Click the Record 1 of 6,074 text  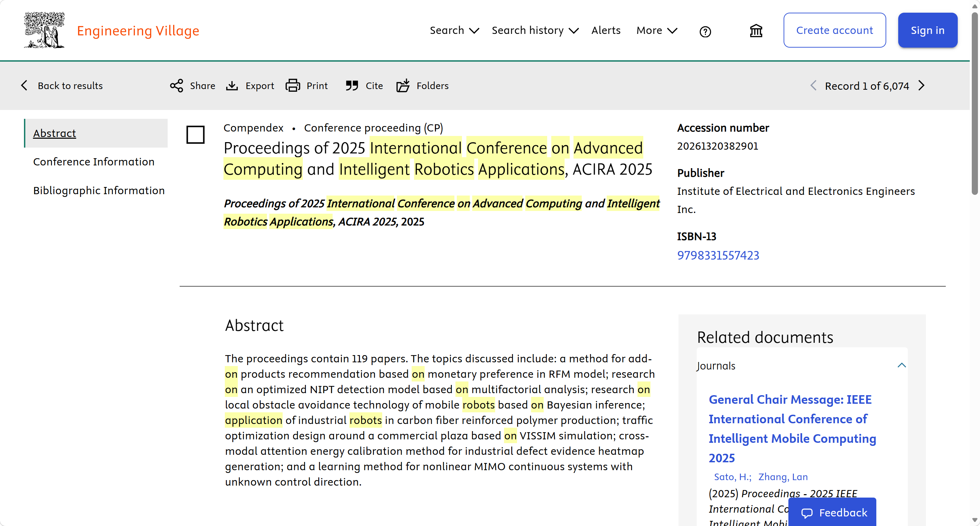pyautogui.click(x=867, y=86)
